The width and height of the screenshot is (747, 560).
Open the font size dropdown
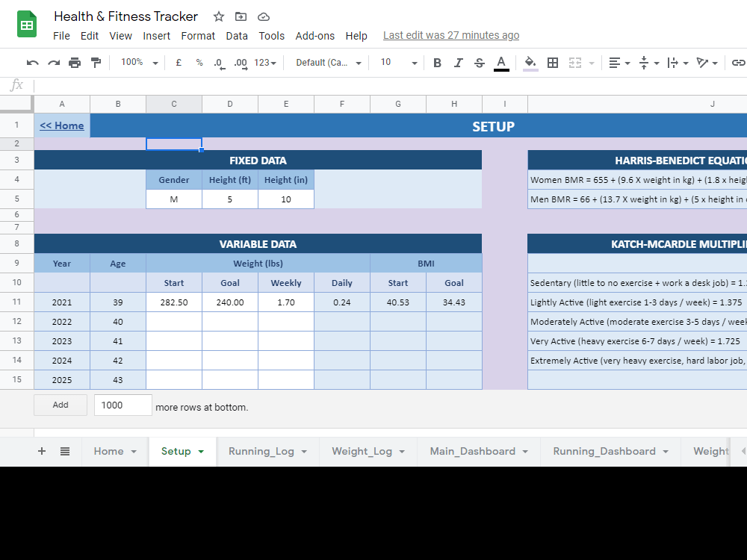(x=397, y=63)
